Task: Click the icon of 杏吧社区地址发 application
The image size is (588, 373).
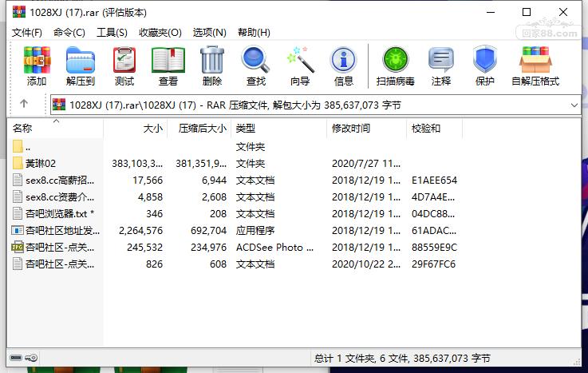Action: [x=18, y=230]
